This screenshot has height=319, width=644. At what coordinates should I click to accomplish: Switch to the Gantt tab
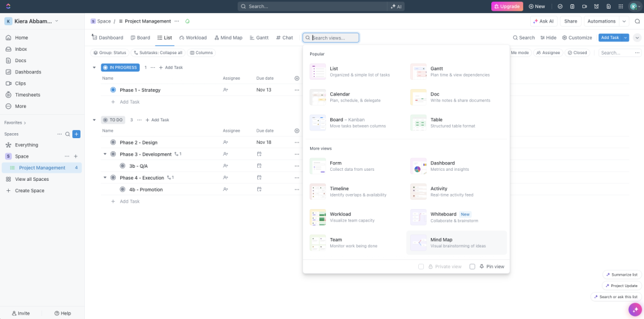pyautogui.click(x=258, y=38)
